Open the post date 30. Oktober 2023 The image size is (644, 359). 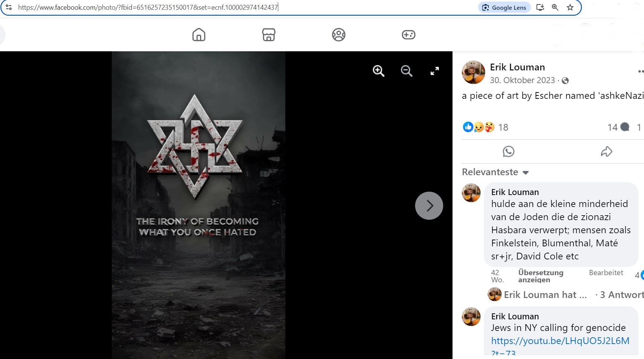522,80
